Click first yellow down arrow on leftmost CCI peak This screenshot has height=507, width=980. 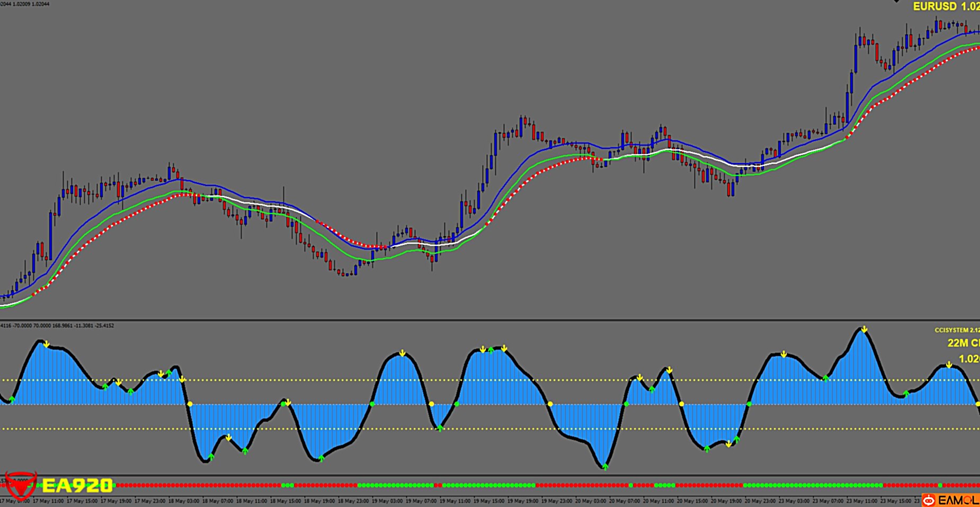pyautogui.click(x=47, y=345)
